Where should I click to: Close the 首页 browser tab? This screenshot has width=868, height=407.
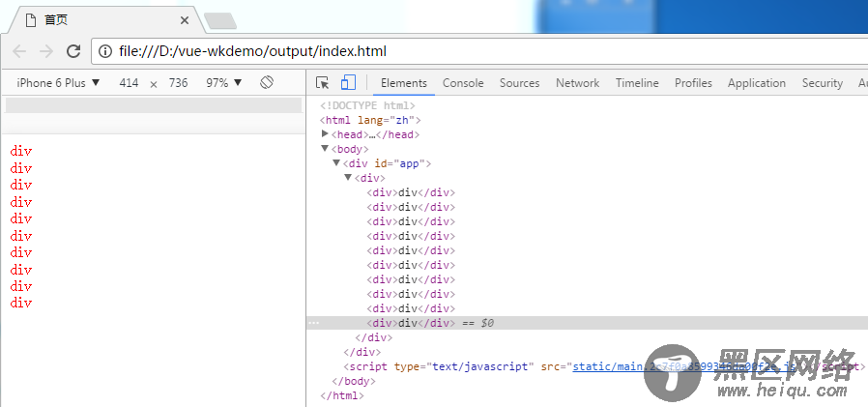[x=185, y=20]
